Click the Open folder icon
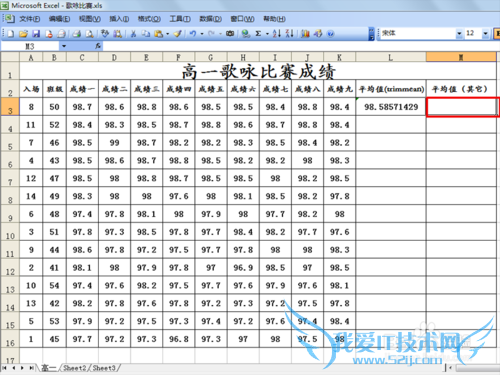The width and height of the screenshot is (500, 375). [x=23, y=34]
